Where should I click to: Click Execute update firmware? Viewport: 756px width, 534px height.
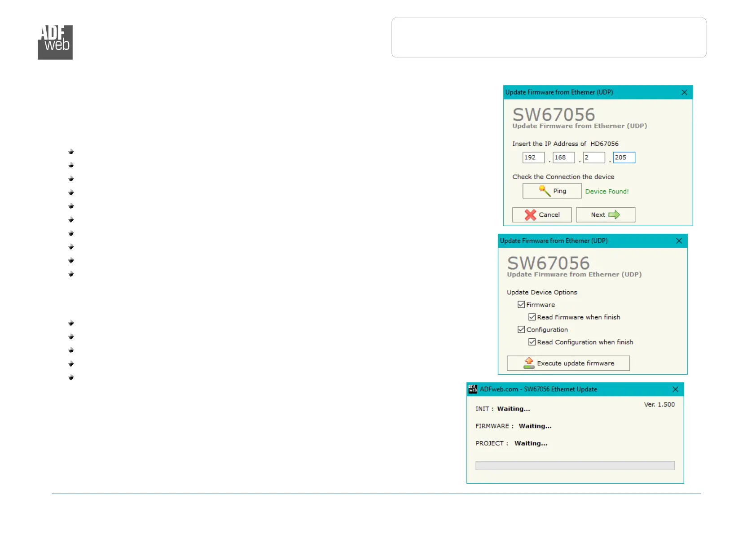[568, 363]
